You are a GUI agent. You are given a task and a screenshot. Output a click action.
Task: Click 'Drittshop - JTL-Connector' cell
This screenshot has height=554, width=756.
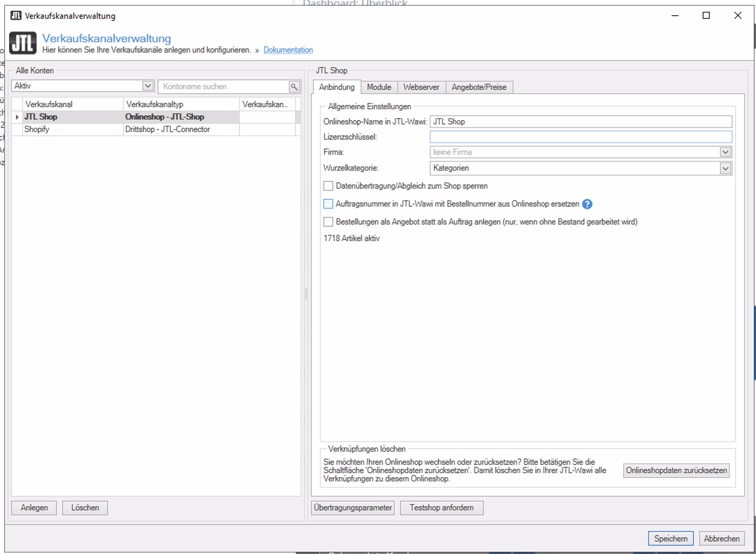tap(181, 130)
